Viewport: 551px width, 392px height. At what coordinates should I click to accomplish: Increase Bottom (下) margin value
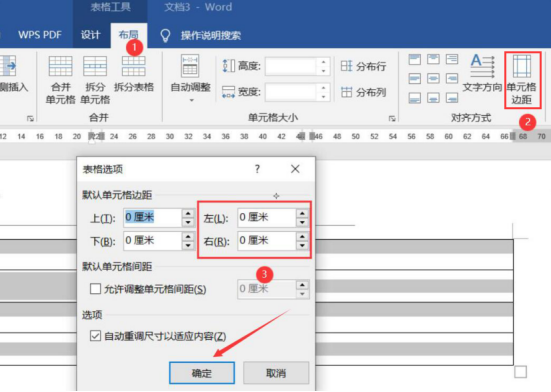[x=188, y=236]
